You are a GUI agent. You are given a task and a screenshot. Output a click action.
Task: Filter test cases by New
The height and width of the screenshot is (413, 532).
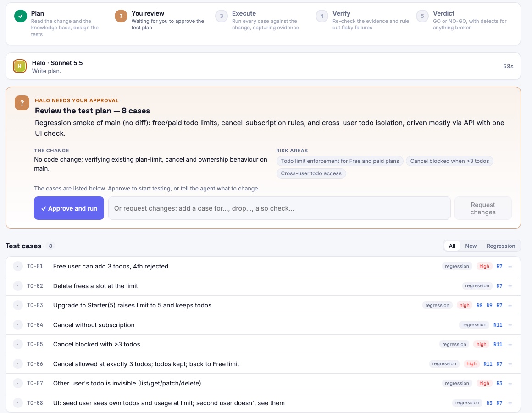[471, 246]
